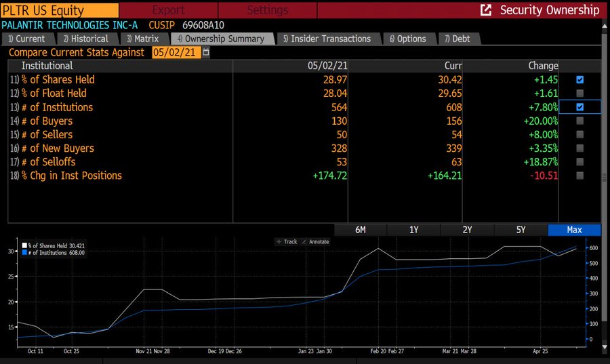The width and height of the screenshot is (610, 364).
Task: Select the Ownership Summary tab
Action: coord(222,39)
